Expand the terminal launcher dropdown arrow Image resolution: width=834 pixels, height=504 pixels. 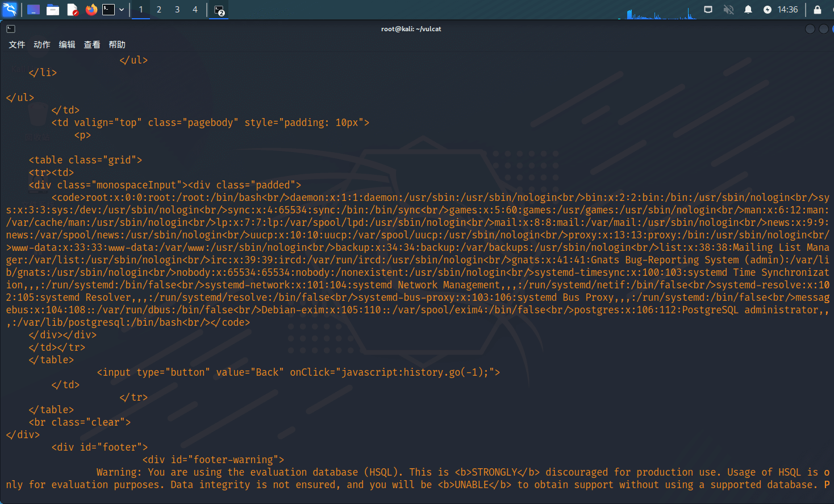pyautogui.click(x=122, y=10)
